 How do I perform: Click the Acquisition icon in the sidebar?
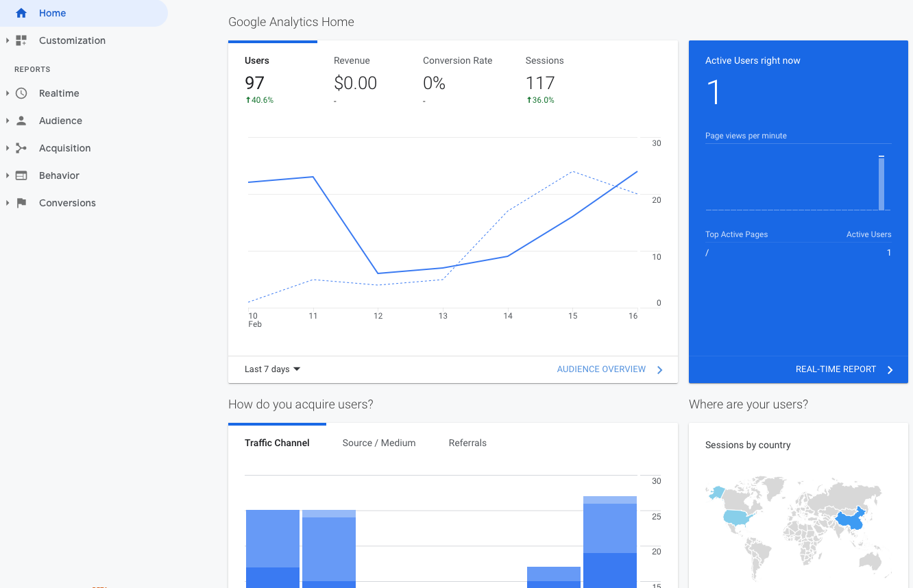pos(21,148)
